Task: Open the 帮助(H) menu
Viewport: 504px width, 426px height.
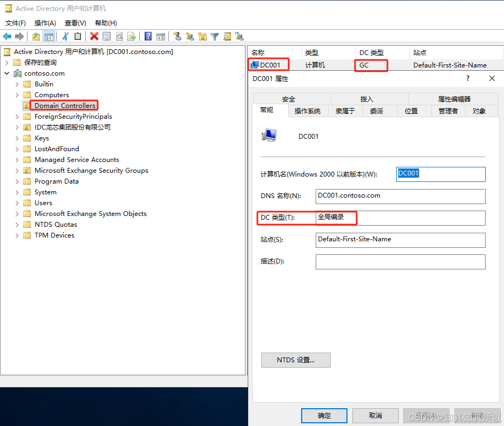Action: click(106, 23)
